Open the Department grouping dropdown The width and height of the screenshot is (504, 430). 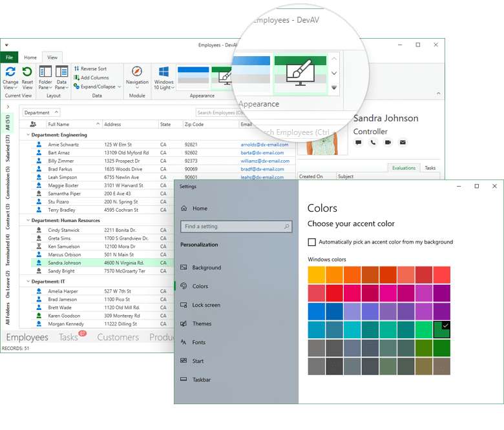[41, 113]
